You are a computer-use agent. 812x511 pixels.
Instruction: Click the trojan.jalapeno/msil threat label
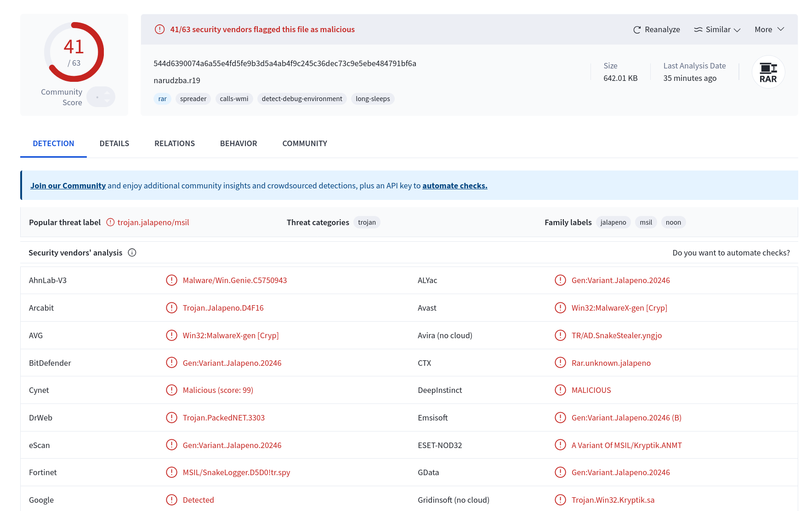153,222
